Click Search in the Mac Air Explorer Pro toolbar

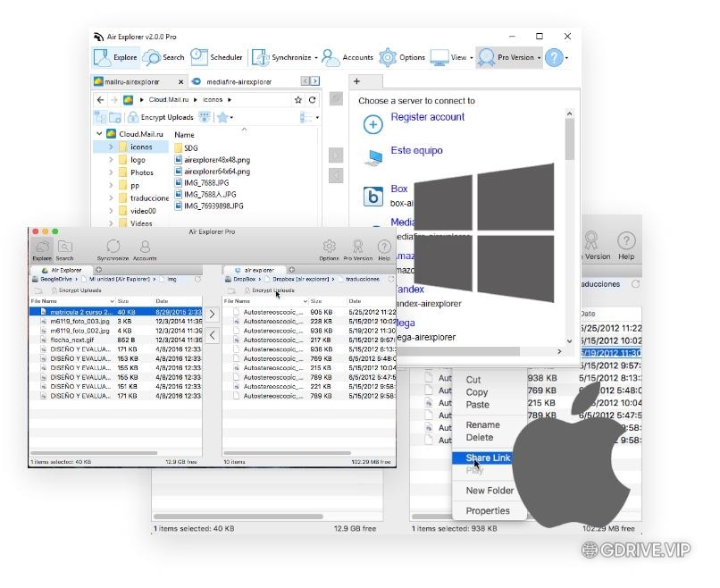pyautogui.click(x=64, y=250)
